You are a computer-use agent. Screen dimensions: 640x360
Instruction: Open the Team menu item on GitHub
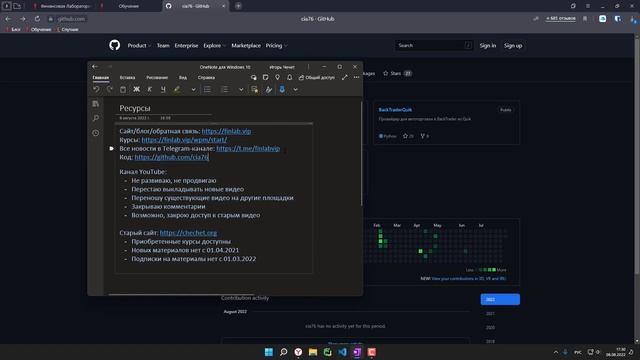[163, 46]
